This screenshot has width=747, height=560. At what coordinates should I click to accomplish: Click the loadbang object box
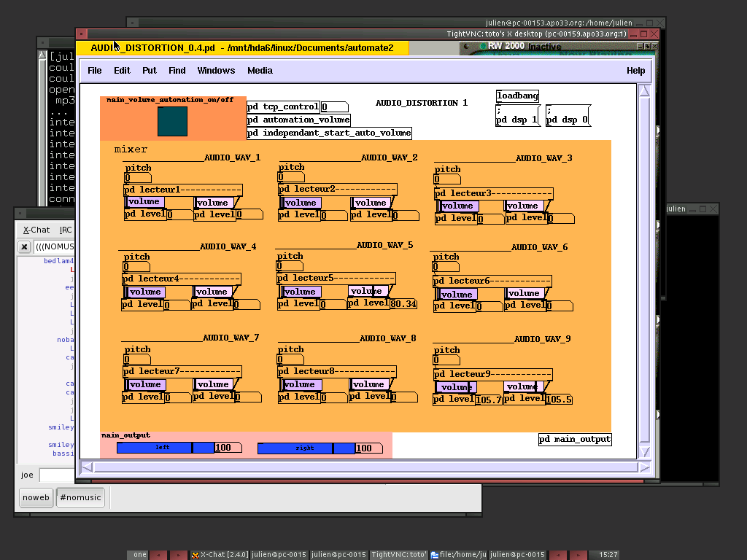pyautogui.click(x=517, y=96)
